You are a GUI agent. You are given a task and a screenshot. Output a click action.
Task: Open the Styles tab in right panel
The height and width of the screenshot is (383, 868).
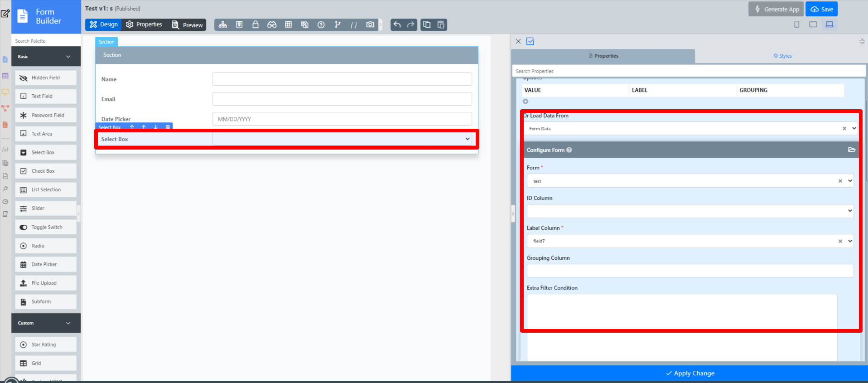[x=782, y=56]
